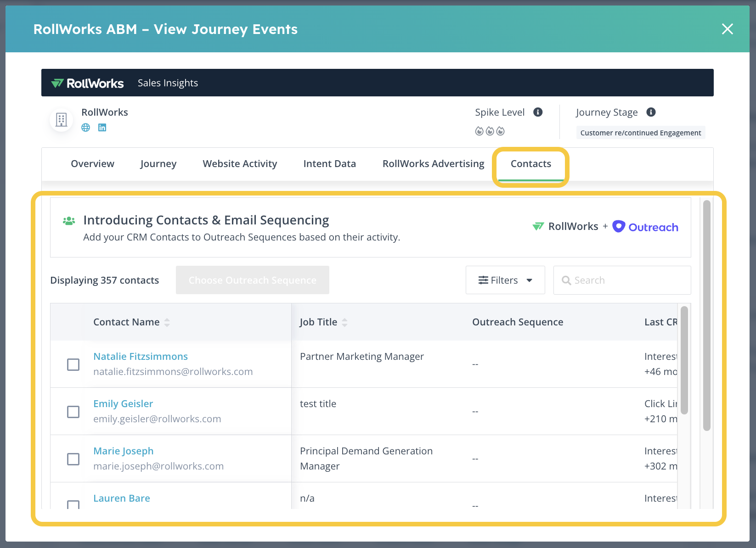The height and width of the screenshot is (548, 756).
Task: Click the Spike Level info icon
Action: pos(538,112)
